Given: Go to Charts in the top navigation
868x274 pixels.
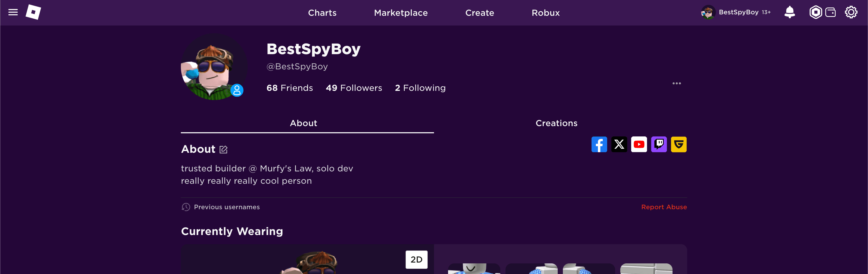Looking at the screenshot, I should 322,13.
